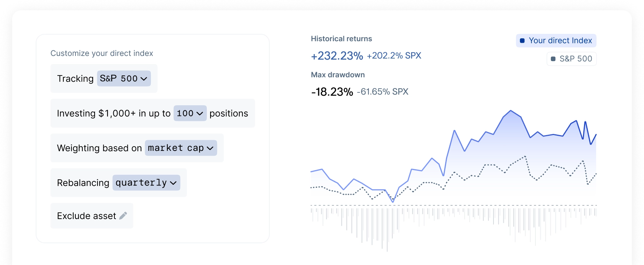This screenshot has width=644, height=265.
Task: Click the gray square in S&P 500 legend
Action: pyautogui.click(x=553, y=59)
